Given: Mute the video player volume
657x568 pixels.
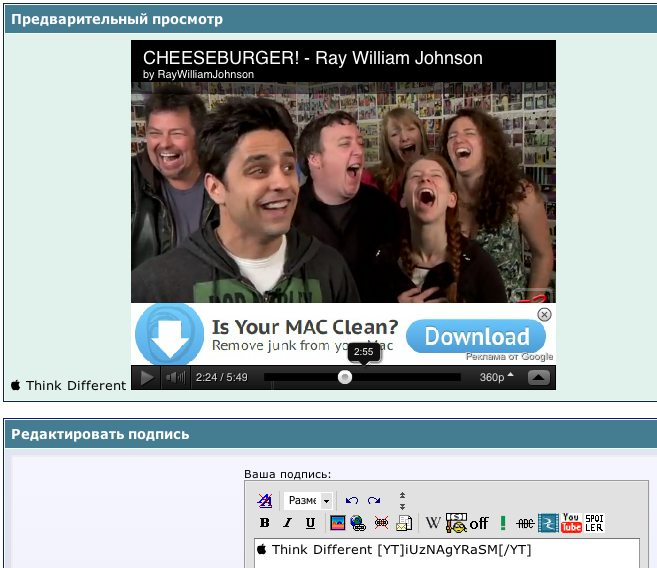Looking at the screenshot, I should tap(175, 377).
